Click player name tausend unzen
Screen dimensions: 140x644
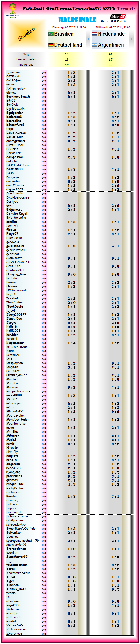(17, 565)
